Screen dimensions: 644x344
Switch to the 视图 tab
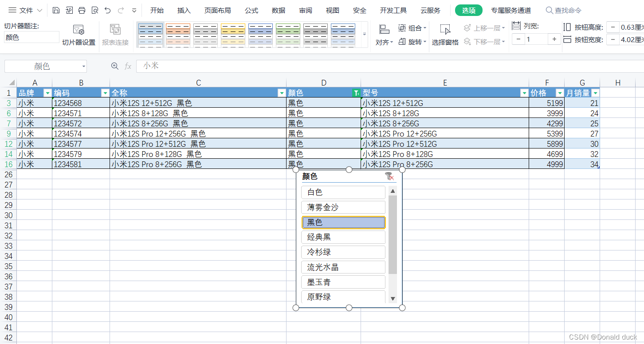[333, 10]
